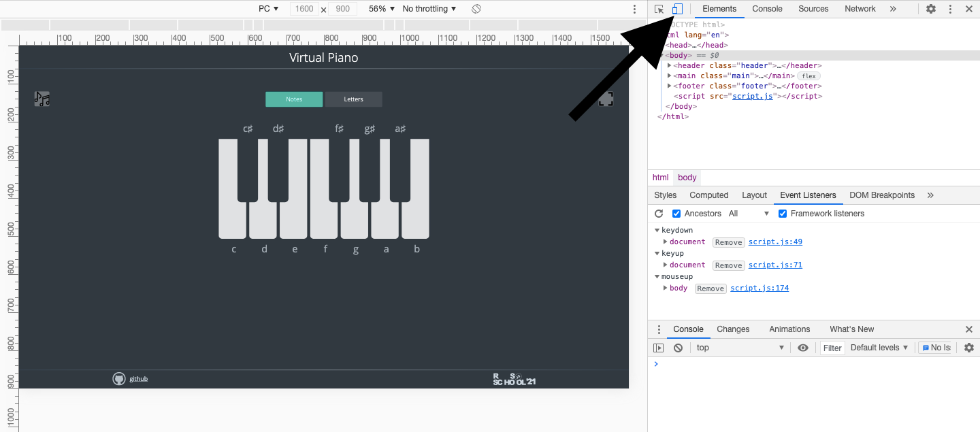
Task: Open the Computed styles tab
Action: [708, 195]
